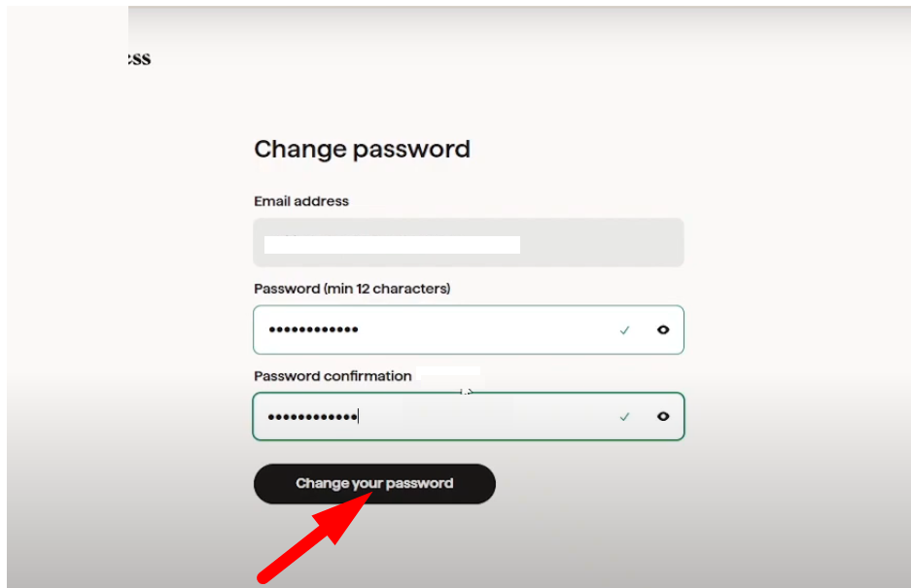Click the greyed-out Email address field
This screenshot has width=911, height=588.
[469, 243]
